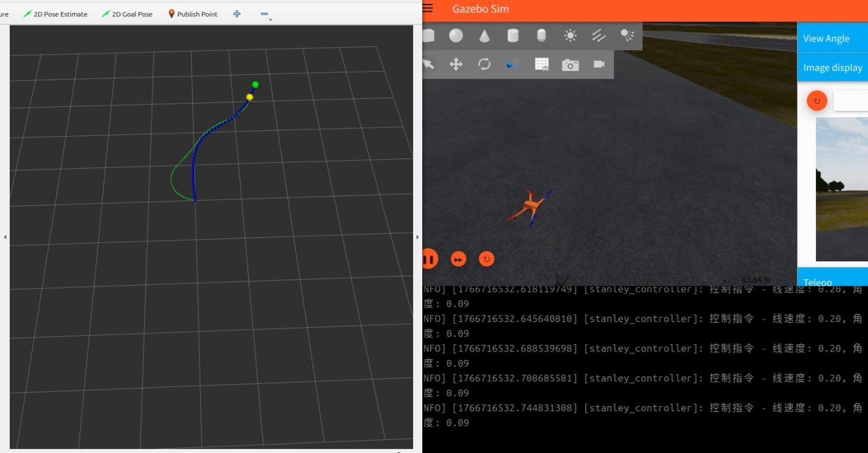The width and height of the screenshot is (868, 453).
Task: Open the snap grid settings icon
Action: click(542, 65)
